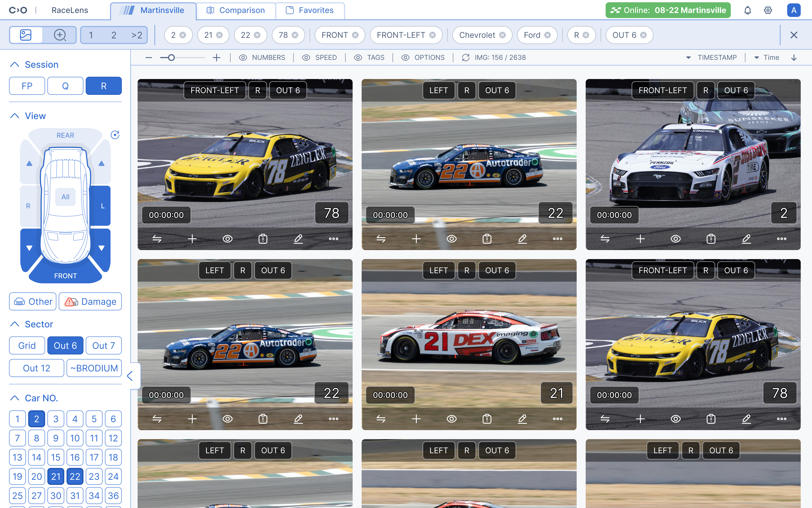Open the Comparison tab
812x508 pixels.
pos(236,10)
